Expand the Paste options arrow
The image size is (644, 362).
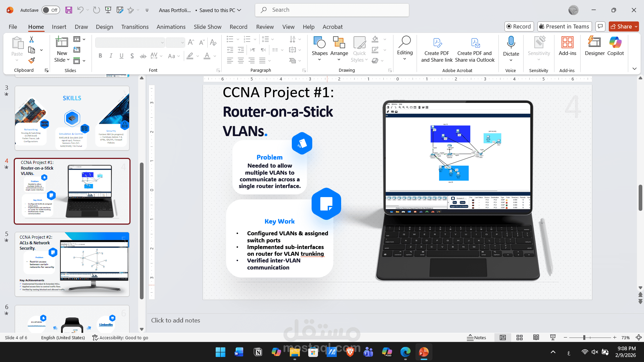(x=17, y=60)
